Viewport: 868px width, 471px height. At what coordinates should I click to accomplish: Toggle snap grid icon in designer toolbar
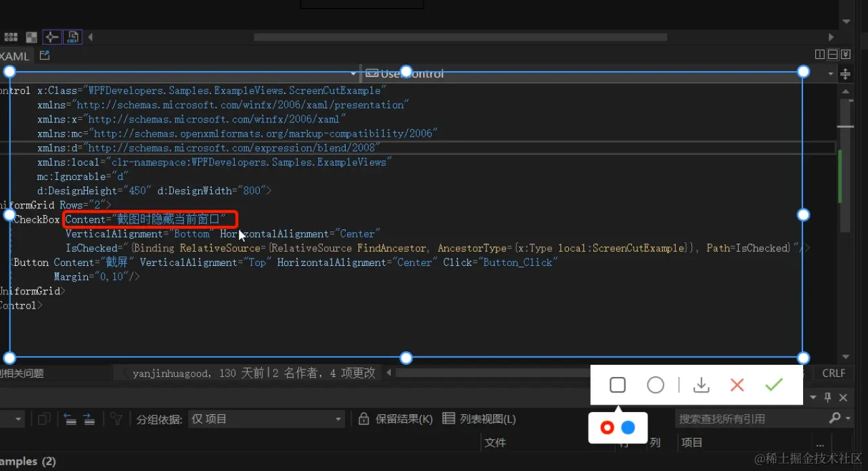11,37
